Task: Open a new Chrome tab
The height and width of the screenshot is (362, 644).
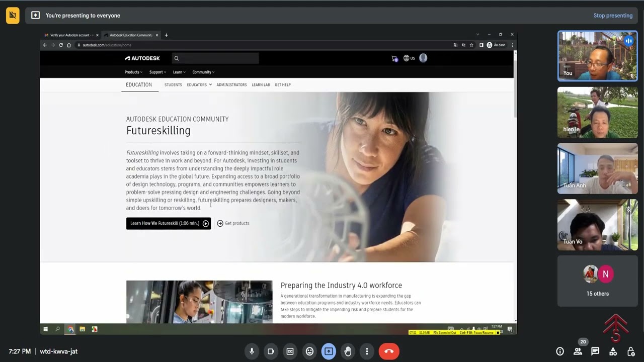Action: coord(166,35)
